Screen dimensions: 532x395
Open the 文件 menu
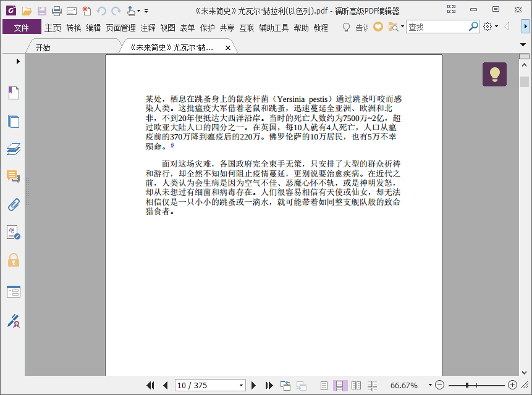pyautogui.click(x=22, y=27)
